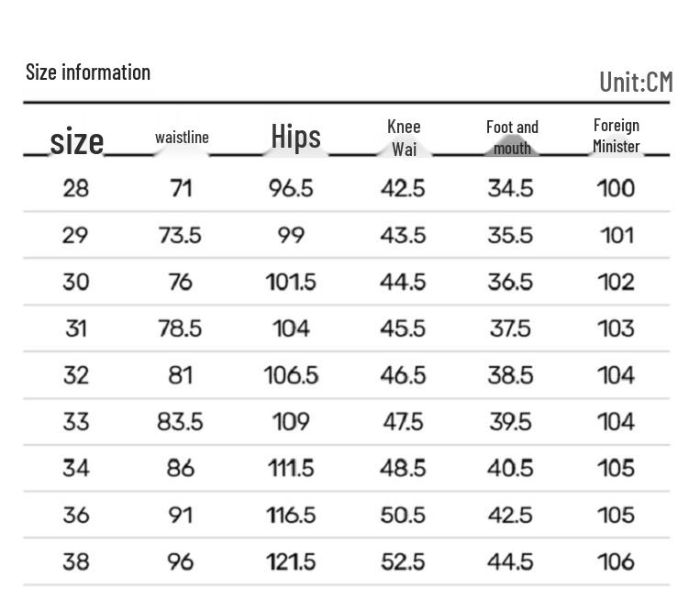This screenshot has width=700, height=600.
Task: Click the hips value 101.5
Action: (x=291, y=282)
